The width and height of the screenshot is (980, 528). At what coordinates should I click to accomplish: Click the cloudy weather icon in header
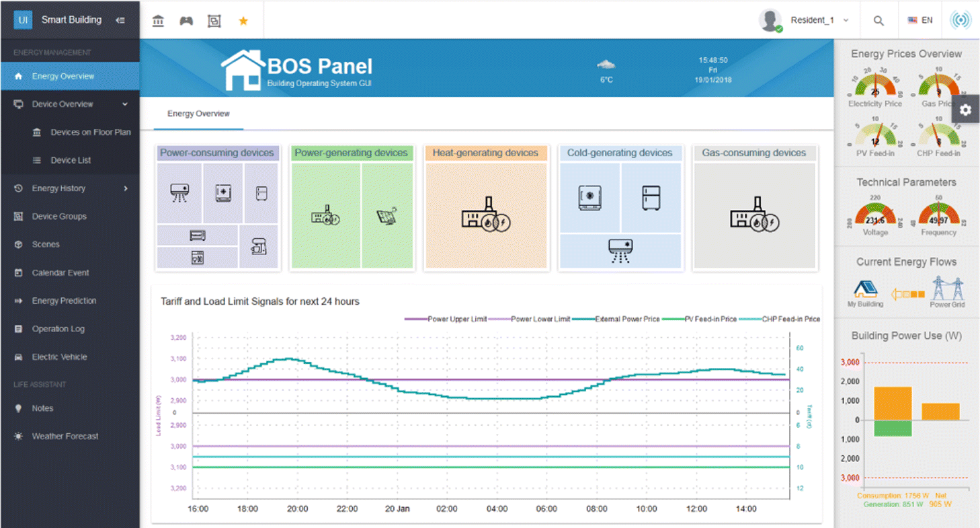606,65
